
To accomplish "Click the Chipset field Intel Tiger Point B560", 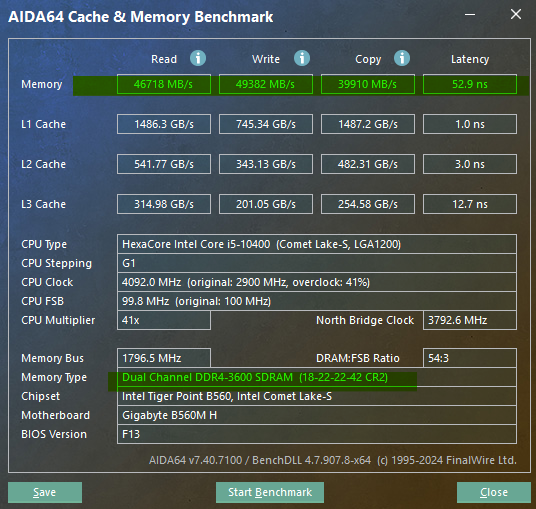I will 317,396.
